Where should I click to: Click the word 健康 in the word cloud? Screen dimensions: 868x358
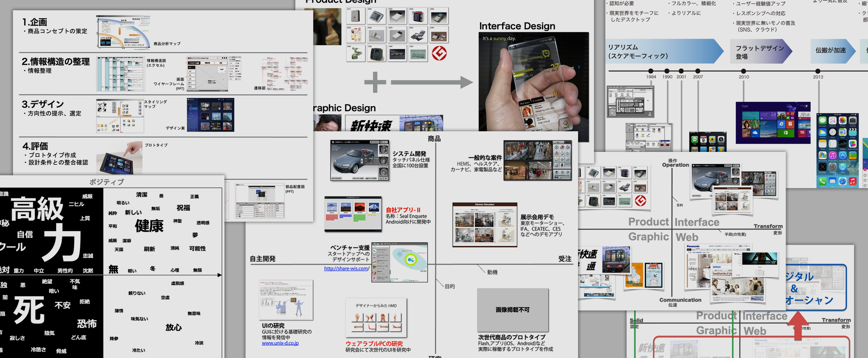tap(149, 225)
